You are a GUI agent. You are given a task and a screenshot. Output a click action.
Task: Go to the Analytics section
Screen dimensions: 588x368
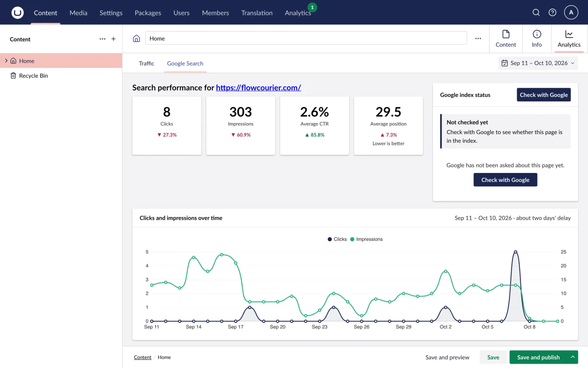(x=298, y=13)
